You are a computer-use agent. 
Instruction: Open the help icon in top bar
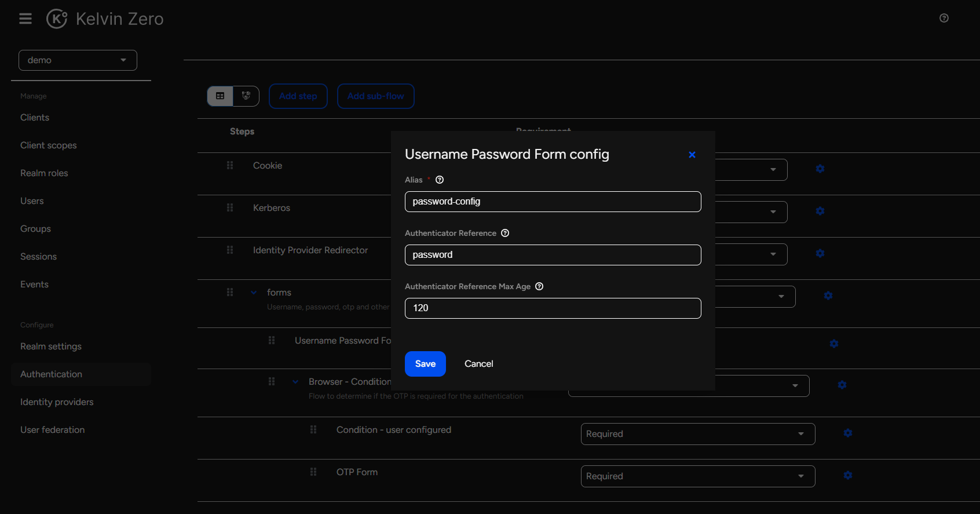coord(944,18)
